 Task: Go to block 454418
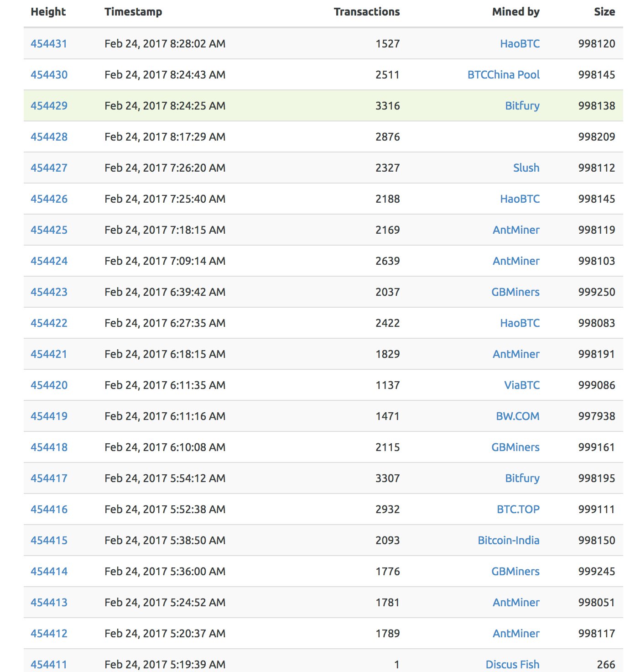[49, 447]
